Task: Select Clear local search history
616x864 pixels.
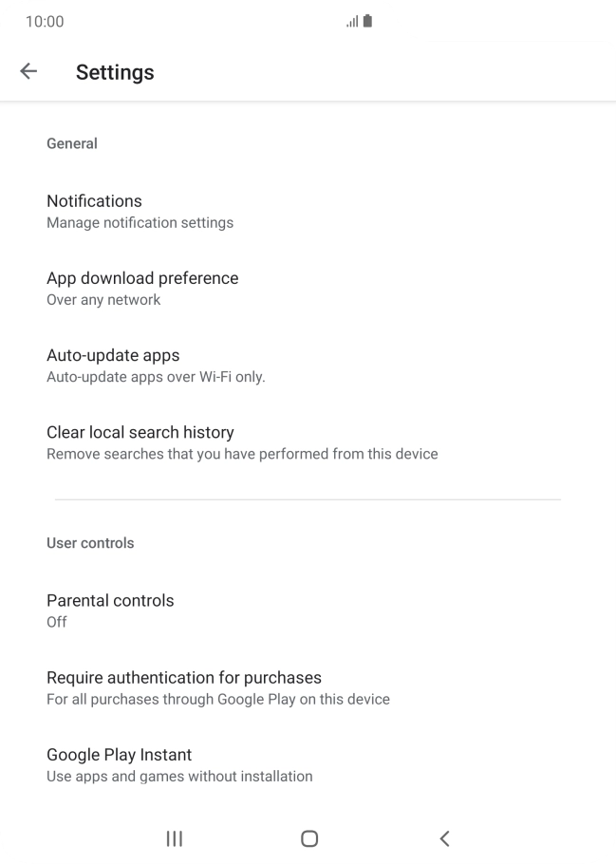Action: click(x=140, y=432)
